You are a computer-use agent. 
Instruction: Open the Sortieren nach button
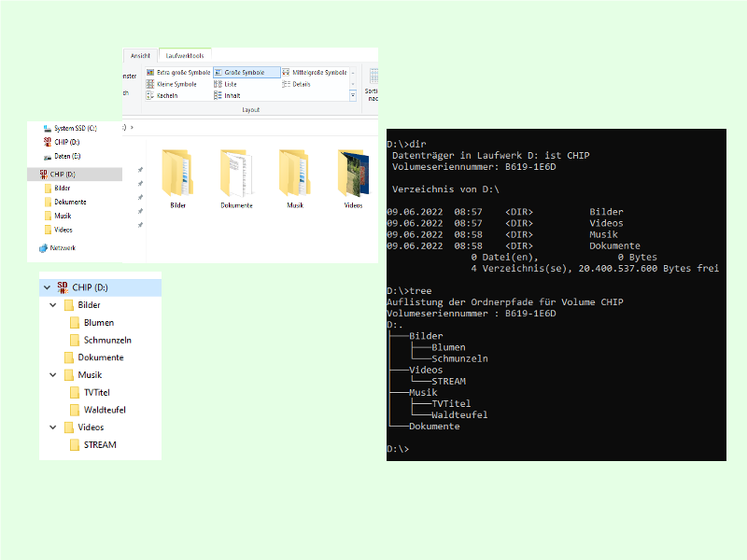372,85
